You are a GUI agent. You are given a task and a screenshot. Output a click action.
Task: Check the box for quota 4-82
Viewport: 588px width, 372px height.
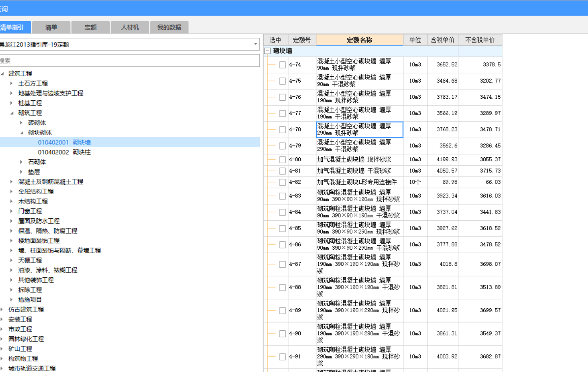click(282, 182)
